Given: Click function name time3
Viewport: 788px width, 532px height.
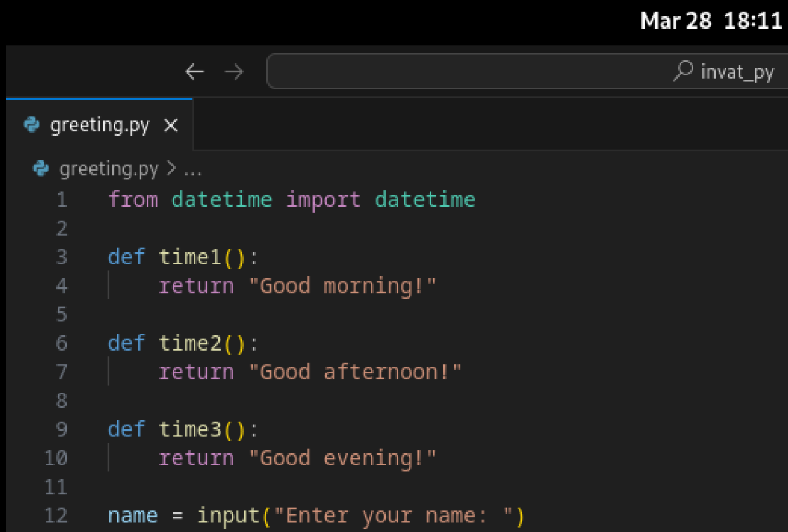Looking at the screenshot, I should (x=190, y=429).
